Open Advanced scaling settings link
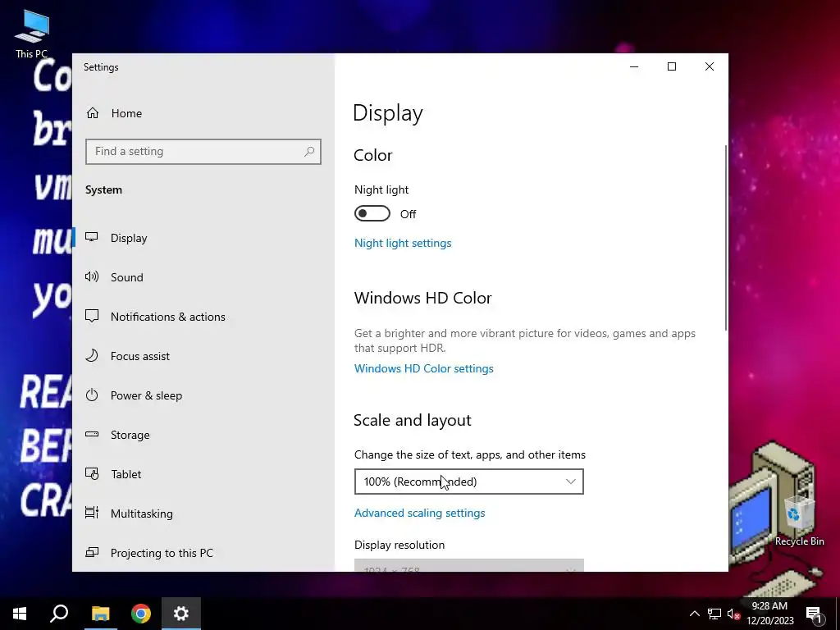 419,514
